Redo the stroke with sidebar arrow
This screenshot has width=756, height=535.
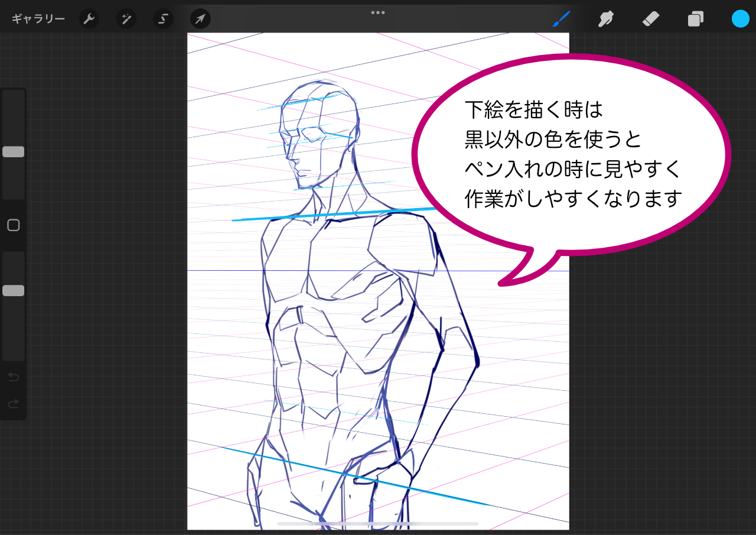click(13, 404)
